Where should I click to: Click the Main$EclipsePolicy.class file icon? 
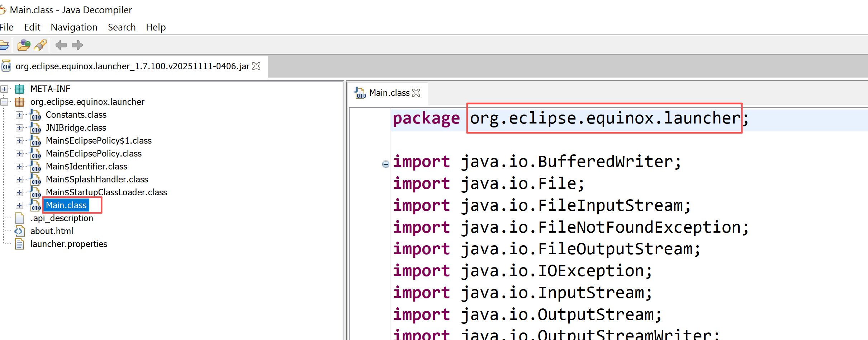[35, 154]
